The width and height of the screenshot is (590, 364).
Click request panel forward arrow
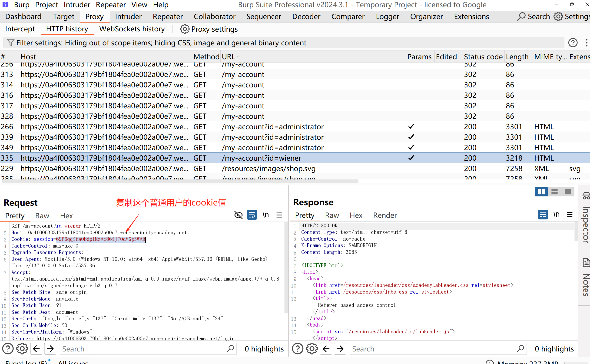point(50,349)
